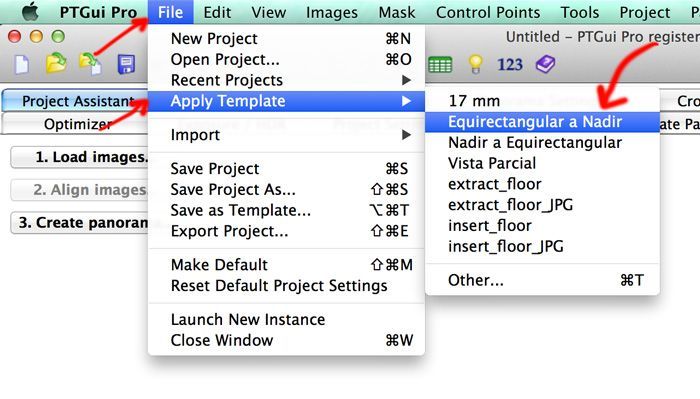Click the Open Project folder icon

point(56,63)
